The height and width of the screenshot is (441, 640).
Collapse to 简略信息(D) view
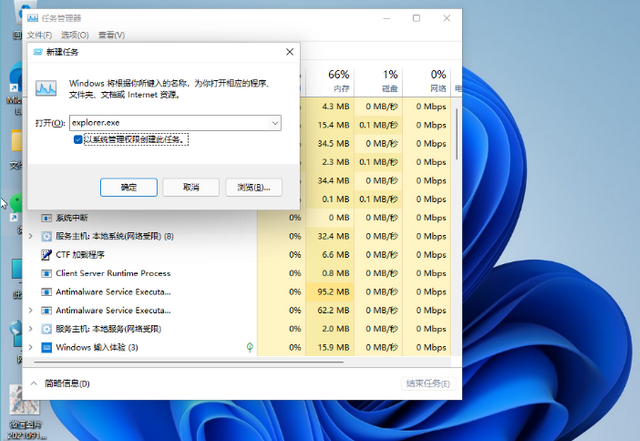click(x=60, y=383)
